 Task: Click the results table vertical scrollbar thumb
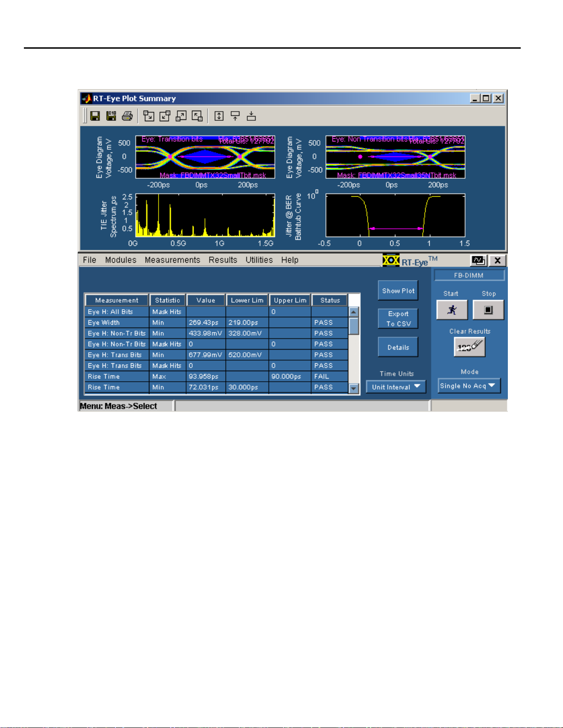click(x=353, y=326)
